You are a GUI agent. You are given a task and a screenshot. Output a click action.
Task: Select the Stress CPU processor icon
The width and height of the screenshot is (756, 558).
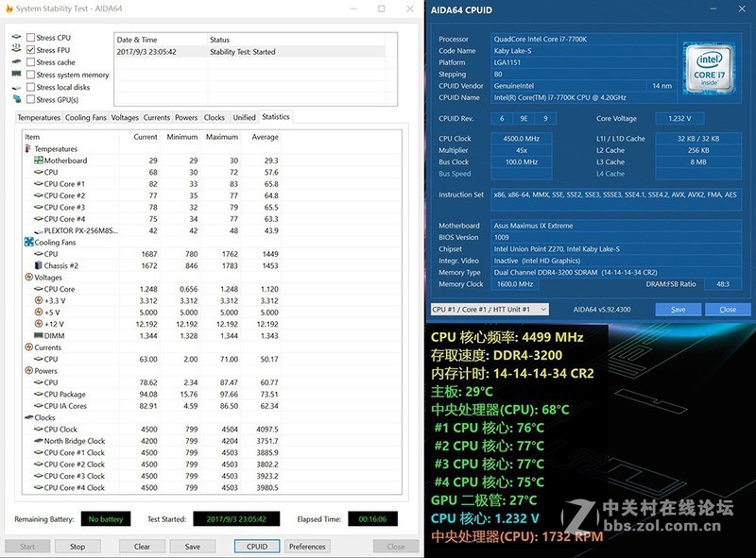(17, 38)
